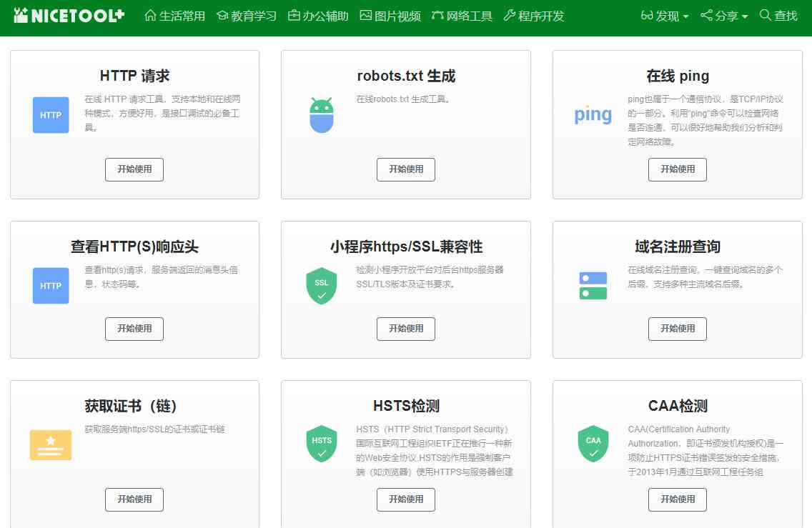The width and height of the screenshot is (812, 528).
Task: Click the green SSL shield icon
Action: pyautogui.click(x=322, y=286)
